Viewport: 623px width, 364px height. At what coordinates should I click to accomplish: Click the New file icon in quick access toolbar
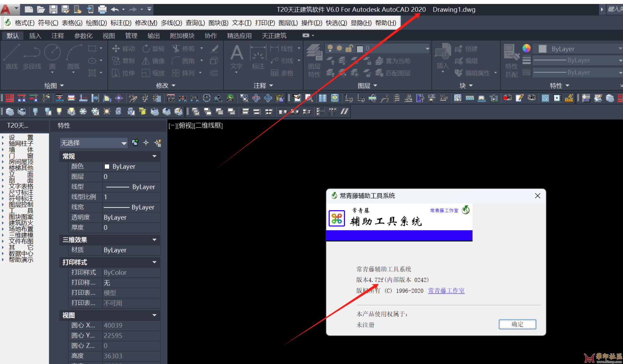29,9
